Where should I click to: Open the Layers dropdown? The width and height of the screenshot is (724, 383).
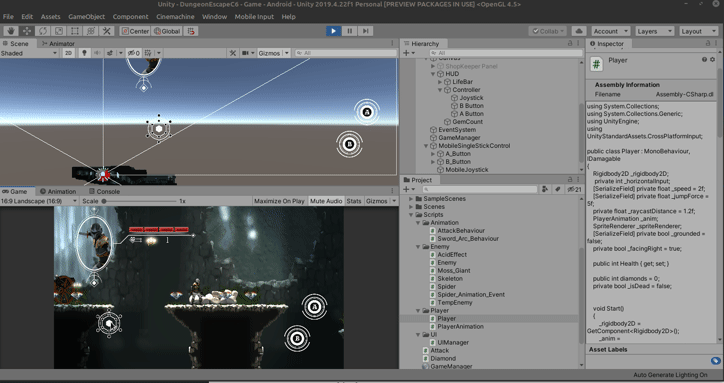(655, 31)
